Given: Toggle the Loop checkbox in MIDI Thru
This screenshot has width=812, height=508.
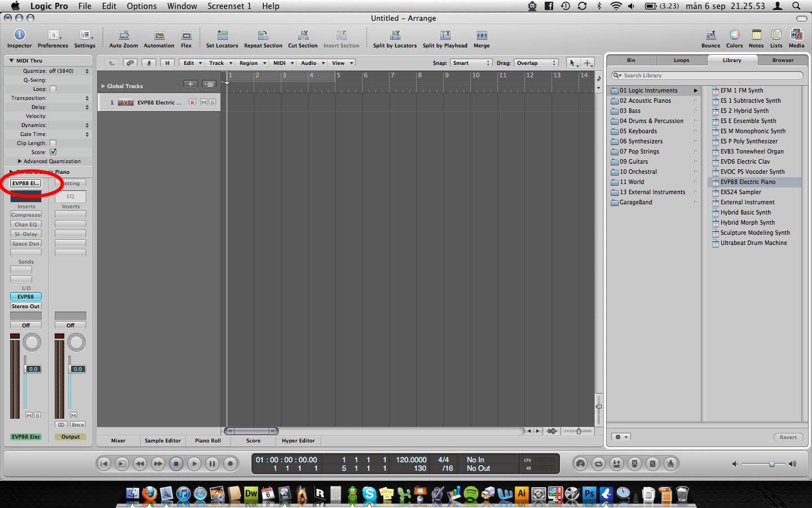Looking at the screenshot, I should (53, 89).
